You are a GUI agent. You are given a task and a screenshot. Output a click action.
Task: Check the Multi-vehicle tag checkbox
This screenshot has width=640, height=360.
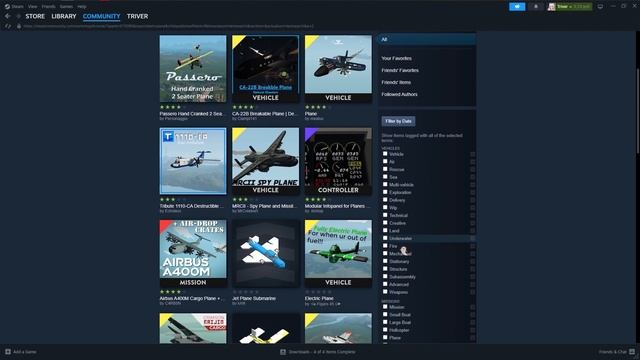click(x=385, y=184)
